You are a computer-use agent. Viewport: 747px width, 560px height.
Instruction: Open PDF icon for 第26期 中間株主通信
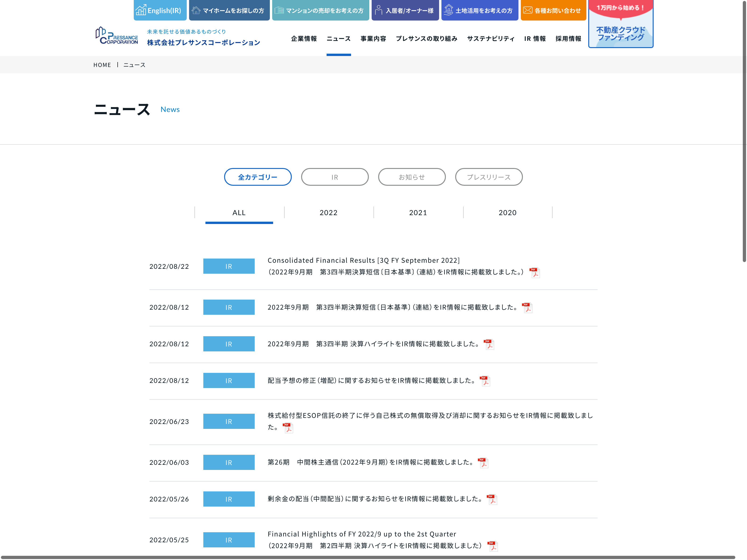[483, 462]
